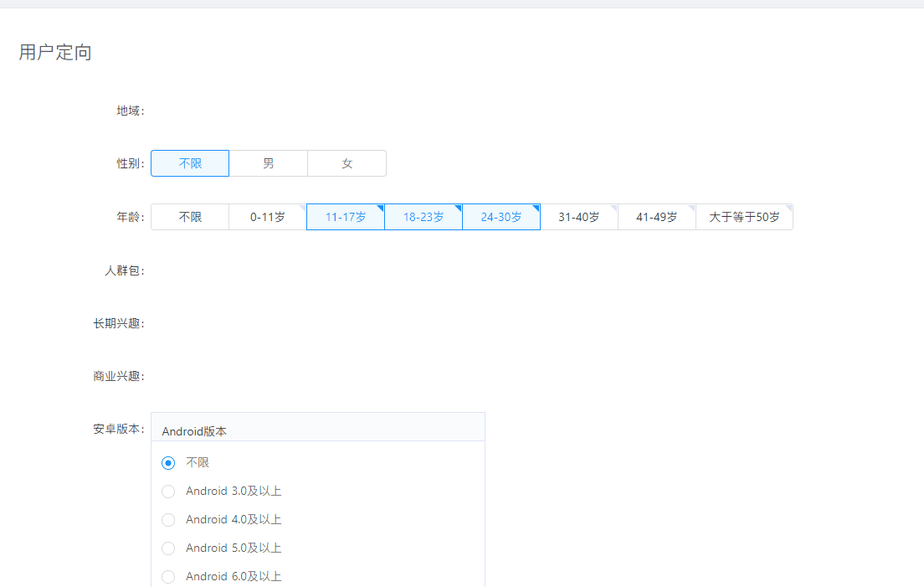Select the "大于等于50岁" age segment
Screen dimensions: 924x587
click(x=744, y=216)
